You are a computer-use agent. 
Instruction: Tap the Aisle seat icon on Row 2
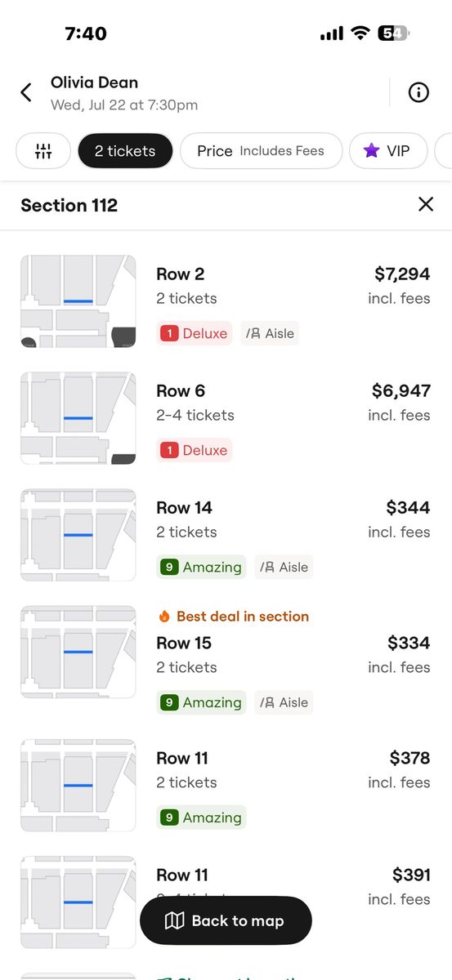pyautogui.click(x=253, y=333)
